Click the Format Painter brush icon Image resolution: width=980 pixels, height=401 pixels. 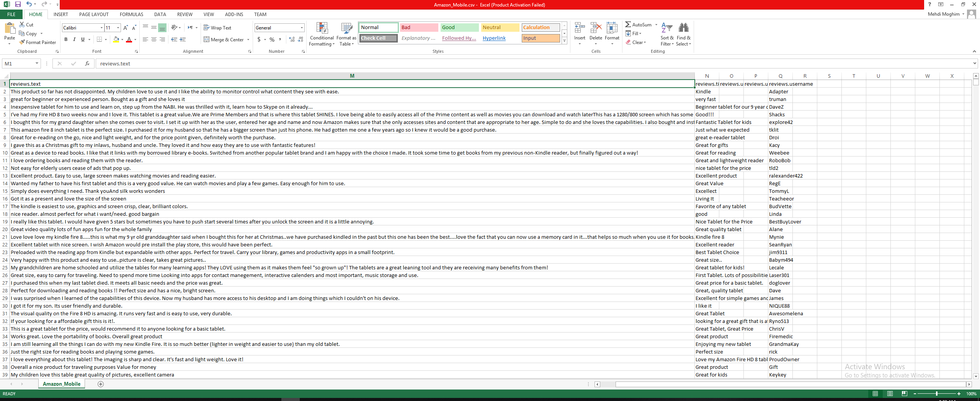(22, 42)
